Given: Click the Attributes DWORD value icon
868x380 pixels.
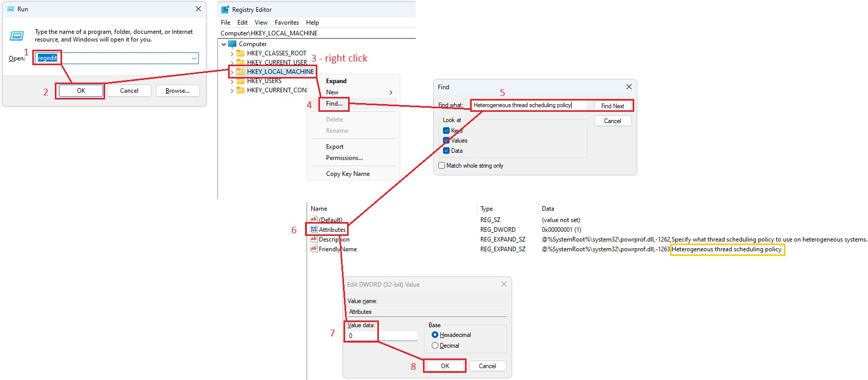Looking at the screenshot, I should pos(314,229).
